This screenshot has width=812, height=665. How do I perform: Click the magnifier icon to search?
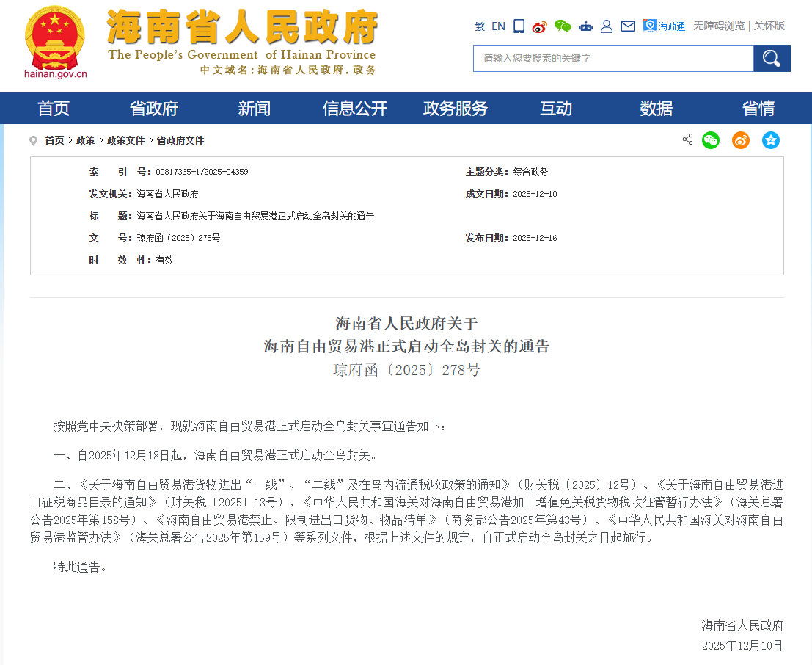[771, 58]
